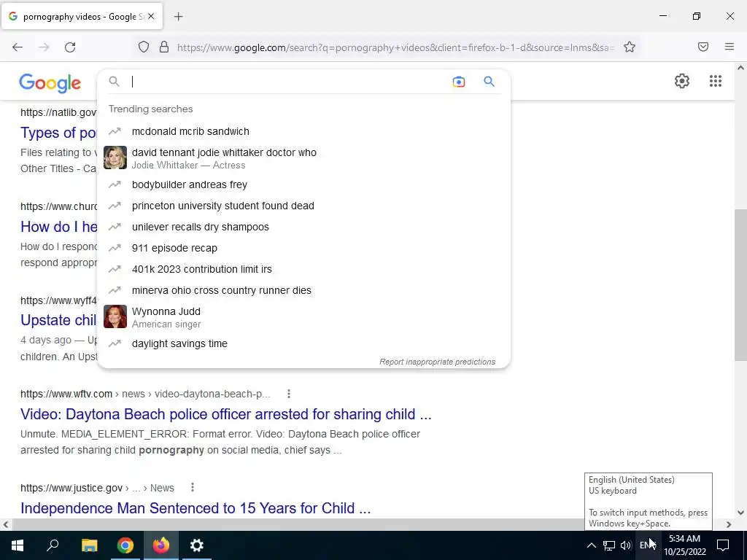Click the network status tray icon
This screenshot has height=560, width=747.
(x=609, y=545)
